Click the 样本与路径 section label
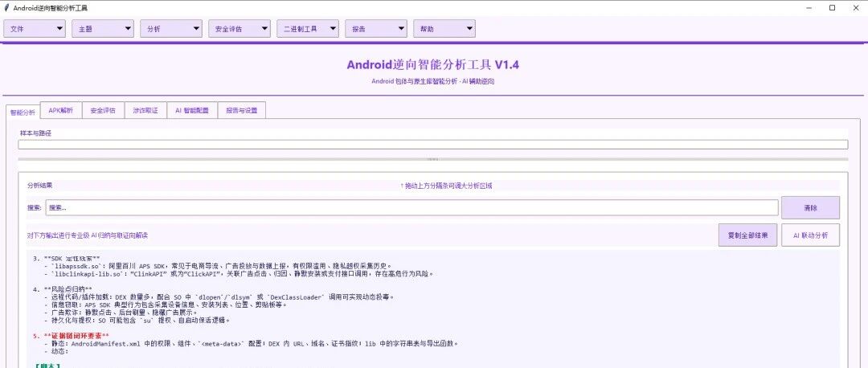The image size is (868, 368). (35, 133)
